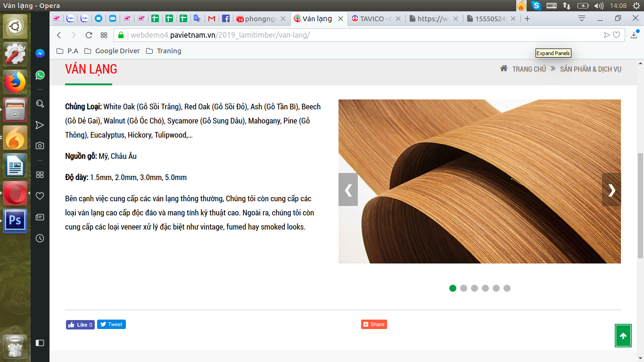Viewport: 644px width, 362px height.
Task: Open the Trash in the Ubuntu launcher
Action: point(15,347)
